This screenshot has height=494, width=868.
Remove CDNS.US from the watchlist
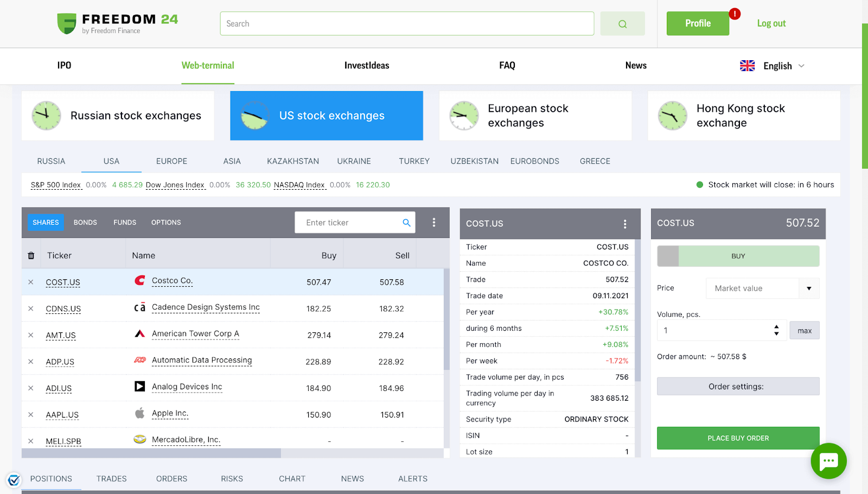(x=31, y=309)
